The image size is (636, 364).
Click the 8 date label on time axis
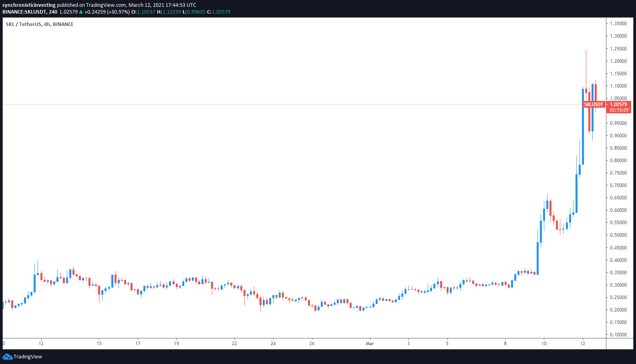pyautogui.click(x=505, y=344)
